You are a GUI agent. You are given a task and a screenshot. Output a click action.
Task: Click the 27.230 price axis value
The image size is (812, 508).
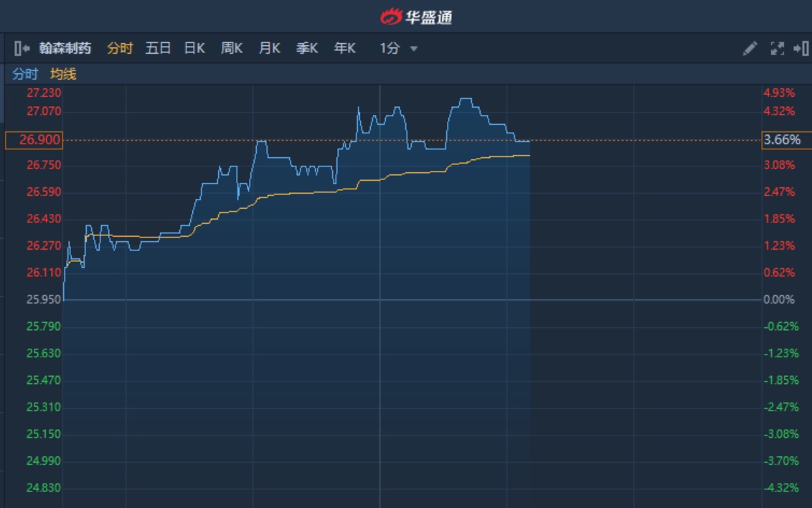(44, 93)
